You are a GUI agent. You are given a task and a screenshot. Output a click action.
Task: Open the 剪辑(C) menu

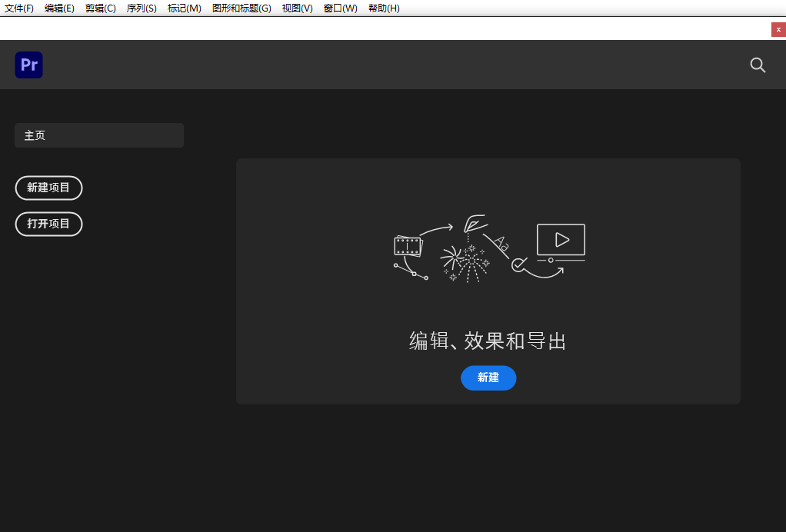[x=100, y=8]
